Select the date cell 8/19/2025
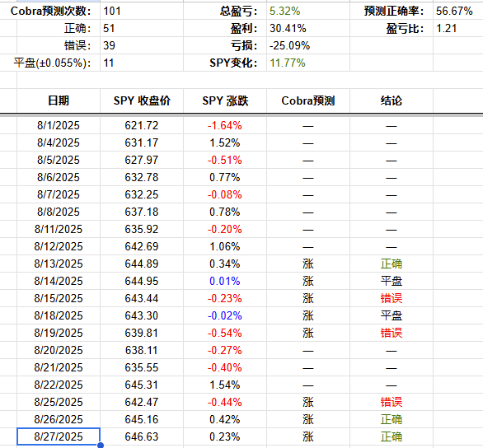The height and width of the screenshot is (448, 483). pos(59,333)
